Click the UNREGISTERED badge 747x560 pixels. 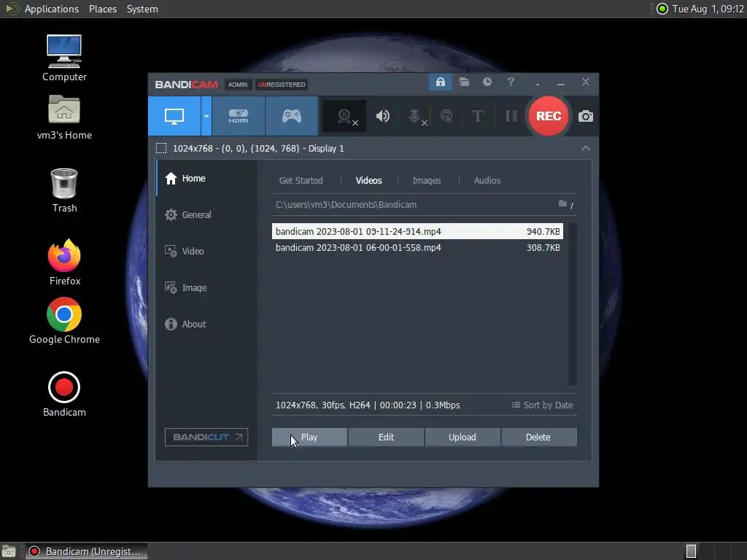point(282,85)
